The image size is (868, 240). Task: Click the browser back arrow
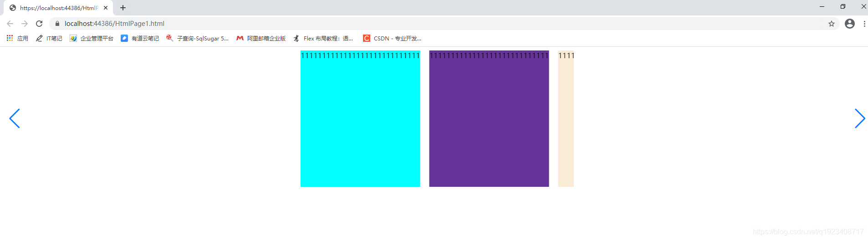coord(10,24)
